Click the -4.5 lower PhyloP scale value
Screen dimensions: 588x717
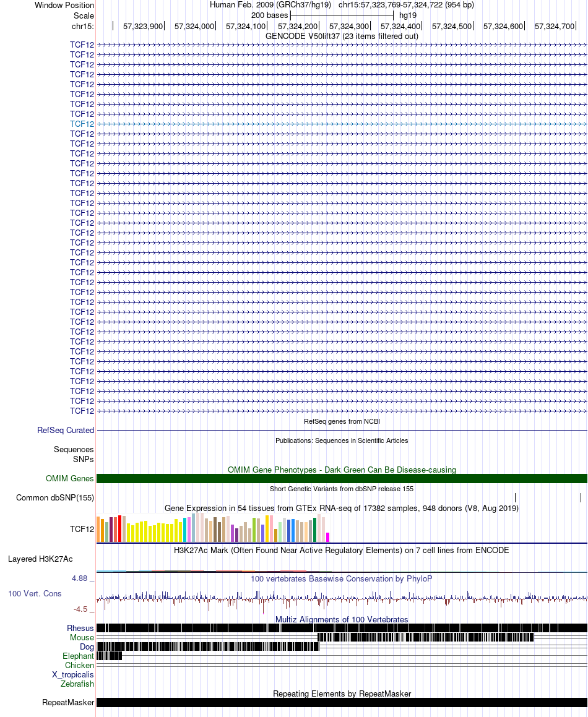click(80, 609)
